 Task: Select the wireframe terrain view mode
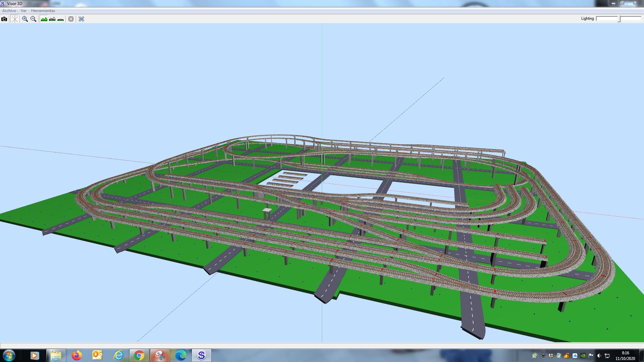(x=52, y=19)
